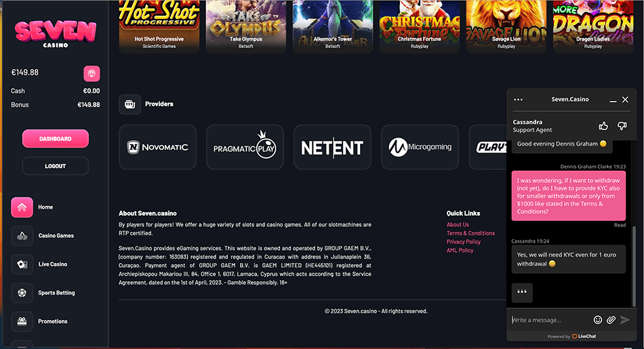Screen dimensions: 644x349
Task: Select the Pragmatic Play provider
Action: pos(245,147)
